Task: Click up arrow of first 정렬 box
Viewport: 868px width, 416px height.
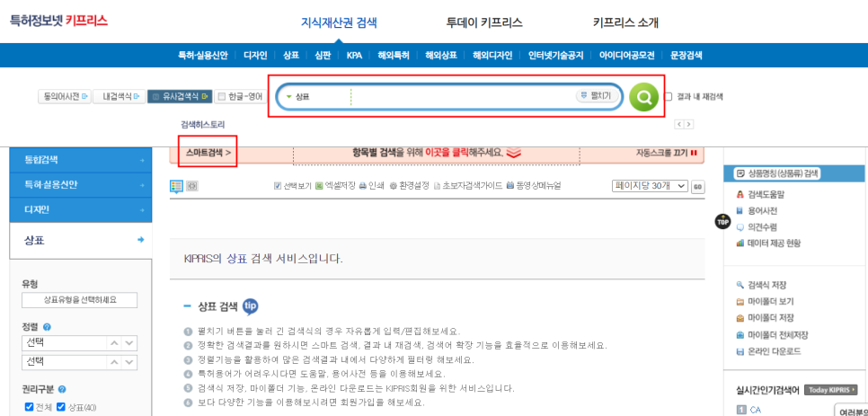Action: click(114, 343)
